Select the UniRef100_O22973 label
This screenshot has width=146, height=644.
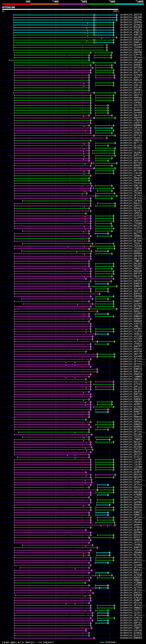pyautogui.click(x=131, y=613)
